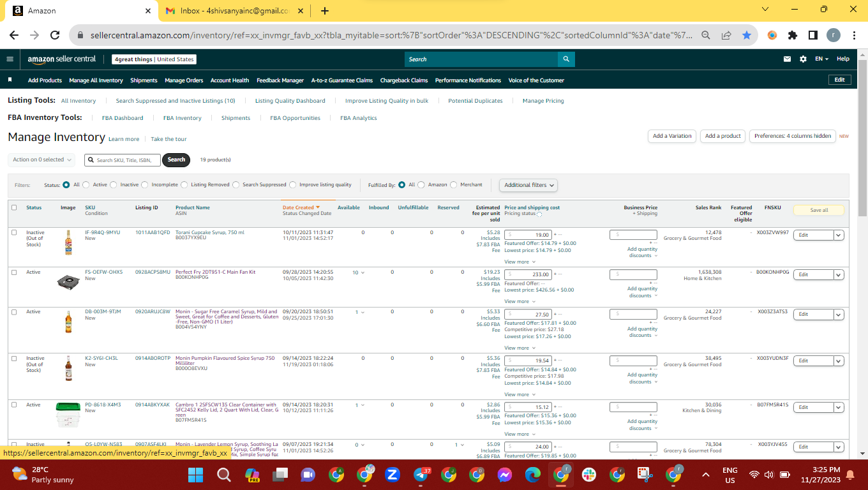This screenshot has height=490, width=868.
Task: Select the Active status filter
Action: coord(86,185)
